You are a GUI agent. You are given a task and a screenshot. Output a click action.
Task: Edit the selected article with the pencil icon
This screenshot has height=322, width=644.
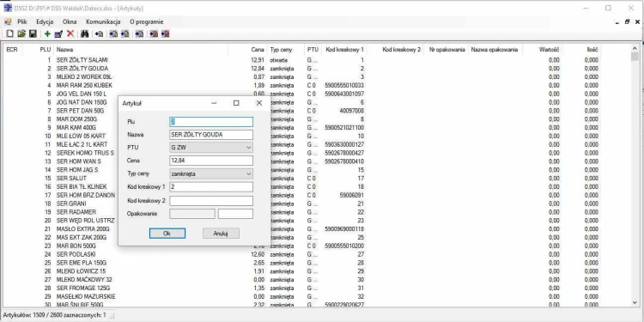58,34
